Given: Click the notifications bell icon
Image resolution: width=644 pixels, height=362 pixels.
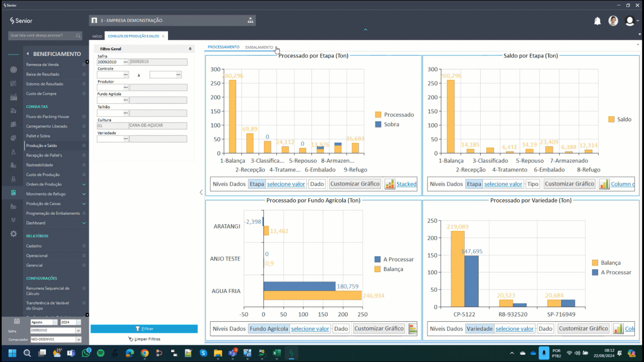Looking at the screenshot, I should coord(597,21).
